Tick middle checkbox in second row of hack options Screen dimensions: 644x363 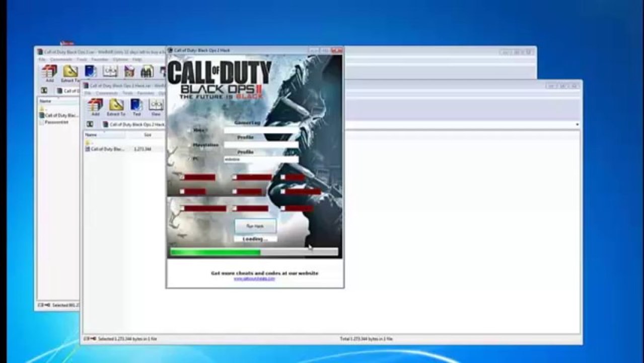235,192
